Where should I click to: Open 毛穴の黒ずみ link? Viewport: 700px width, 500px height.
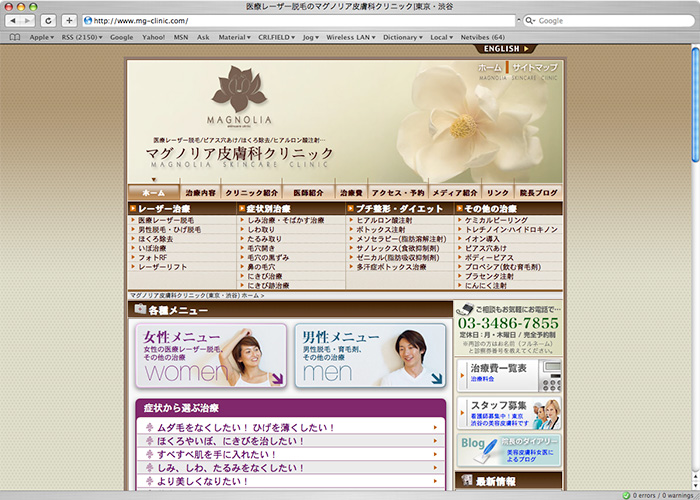pos(268,258)
